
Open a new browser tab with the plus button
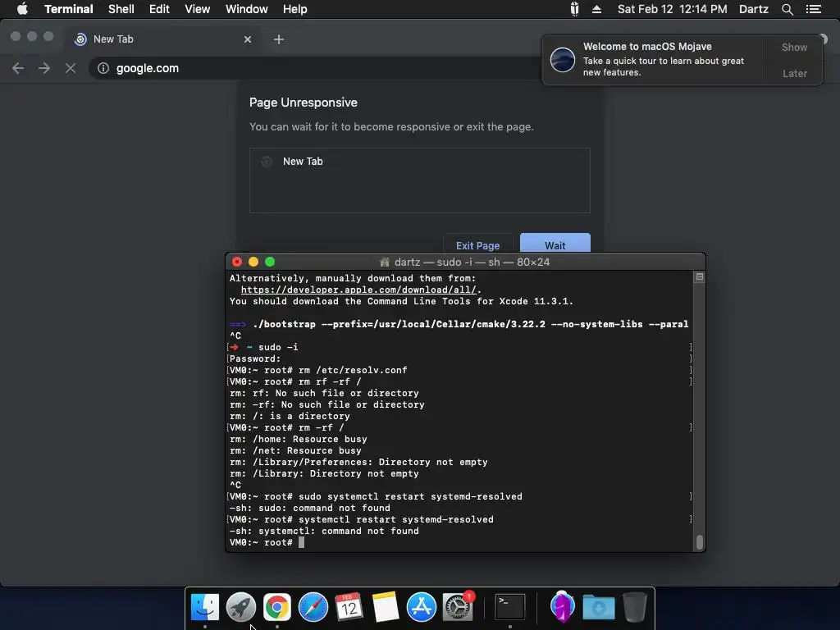279,39
